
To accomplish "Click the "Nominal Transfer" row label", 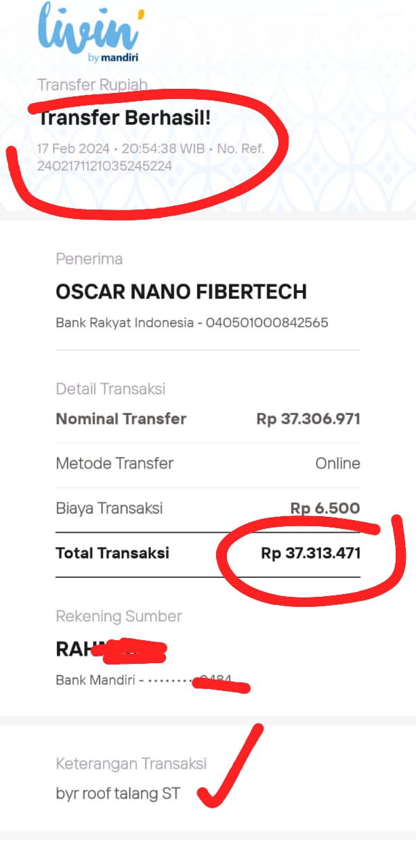I will pyautogui.click(x=121, y=419).
